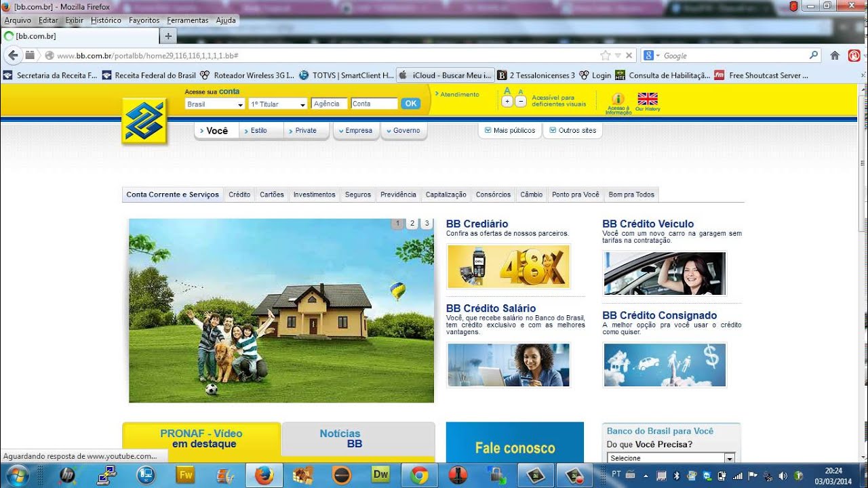Go back with the browser back arrow
Screen dimensions: 868x488
[12, 56]
